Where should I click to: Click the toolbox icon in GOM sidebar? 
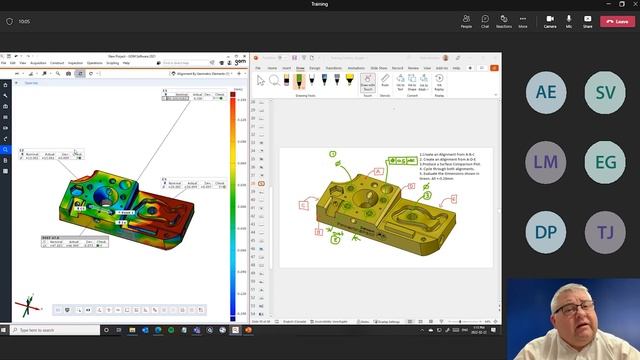point(5,106)
